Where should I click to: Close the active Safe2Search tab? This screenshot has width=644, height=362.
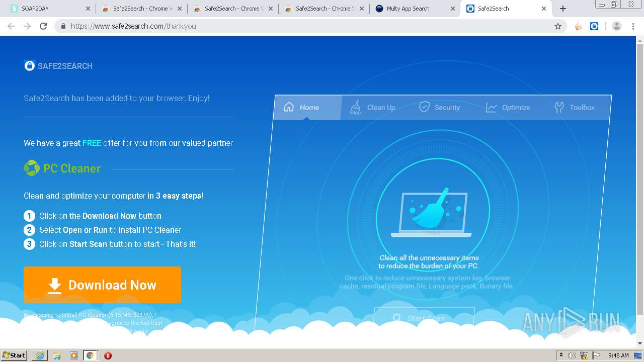[x=543, y=9]
